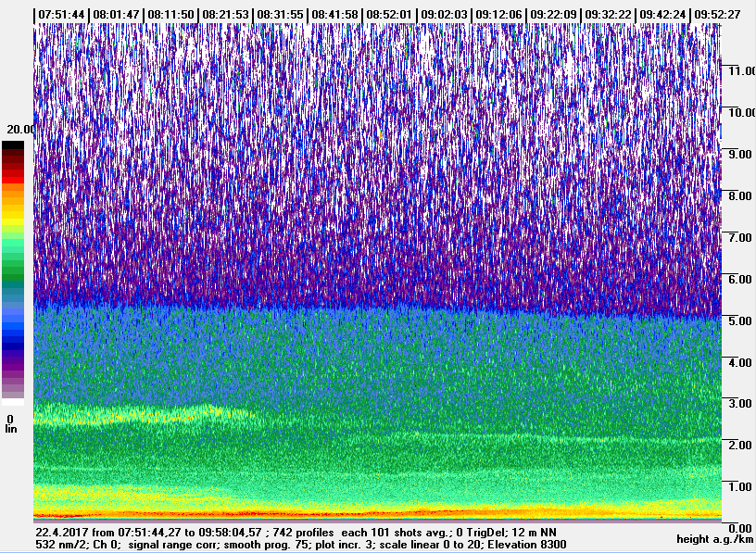Click the 10.00 height axis value
756x553 pixels.
coord(741,112)
